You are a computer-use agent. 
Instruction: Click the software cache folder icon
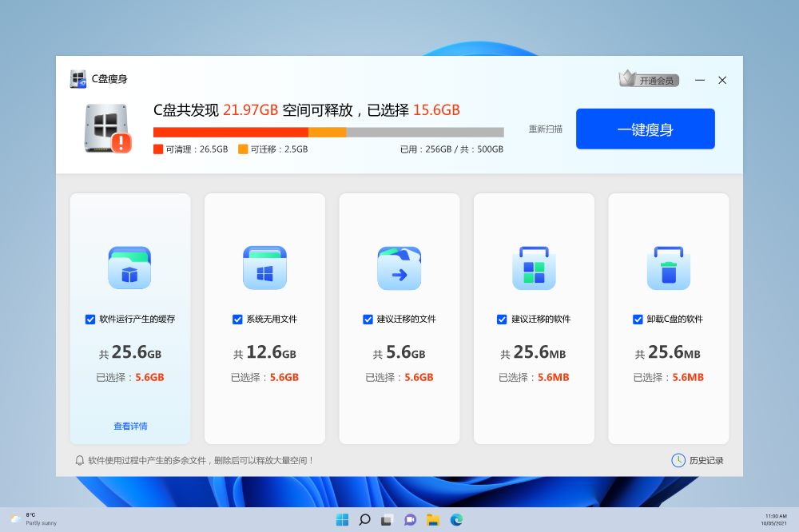pyautogui.click(x=129, y=268)
